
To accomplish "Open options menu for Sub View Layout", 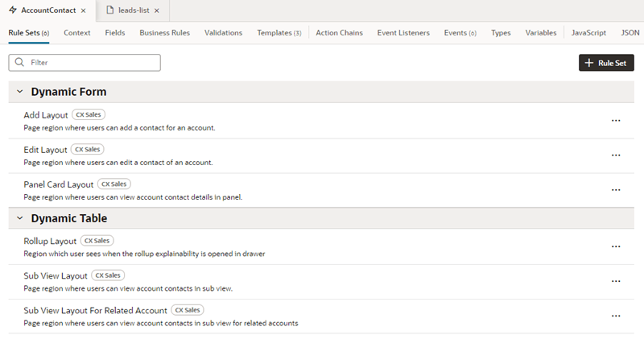I will coord(616,281).
